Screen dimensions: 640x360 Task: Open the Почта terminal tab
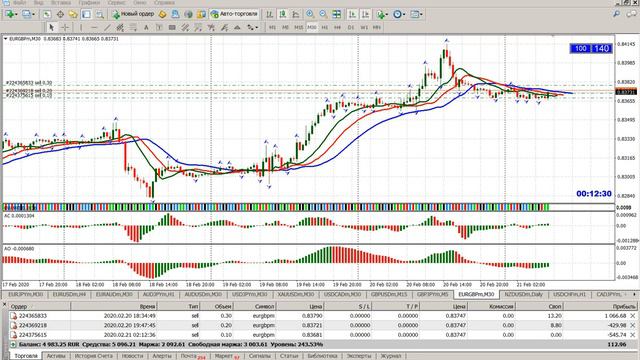click(192, 356)
